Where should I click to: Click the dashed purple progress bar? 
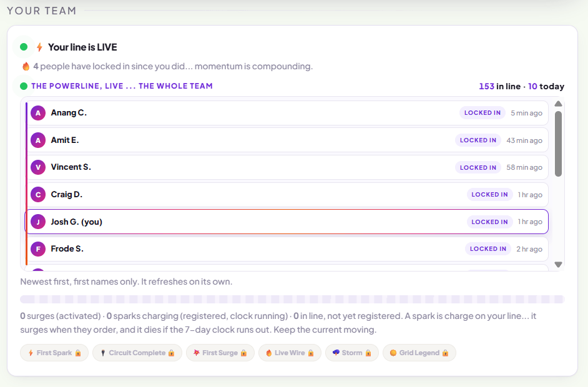point(292,299)
